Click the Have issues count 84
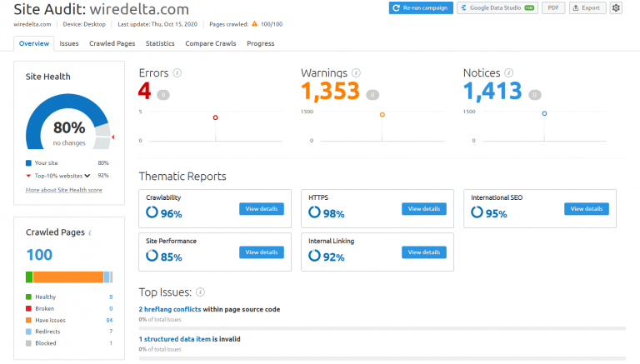Screen dimensions: 640x364 [109, 321]
